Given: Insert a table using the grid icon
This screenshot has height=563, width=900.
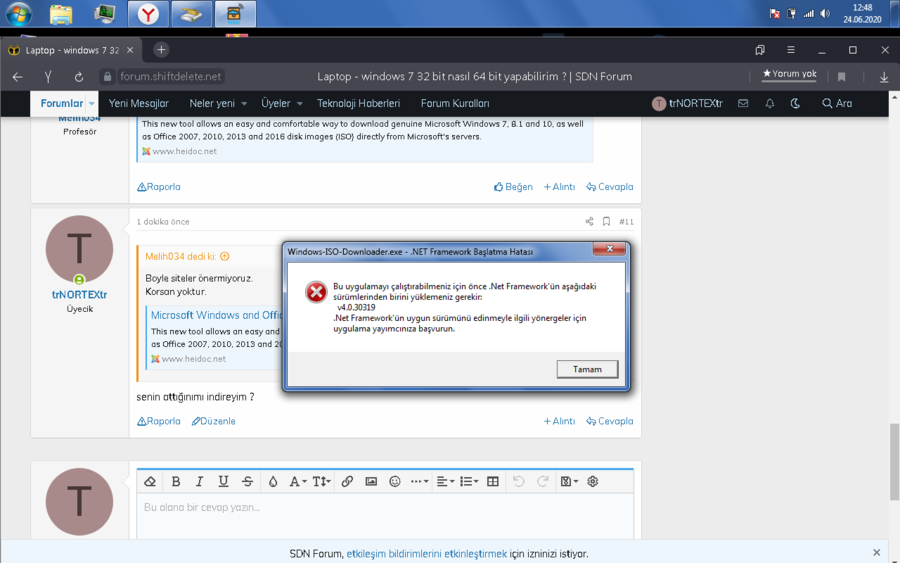Looking at the screenshot, I should [x=492, y=482].
